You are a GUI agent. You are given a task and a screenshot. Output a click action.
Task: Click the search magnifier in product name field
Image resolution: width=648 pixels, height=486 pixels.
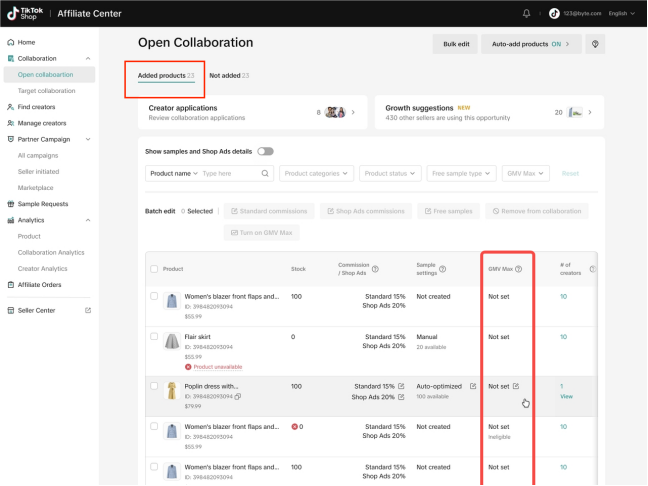click(265, 173)
